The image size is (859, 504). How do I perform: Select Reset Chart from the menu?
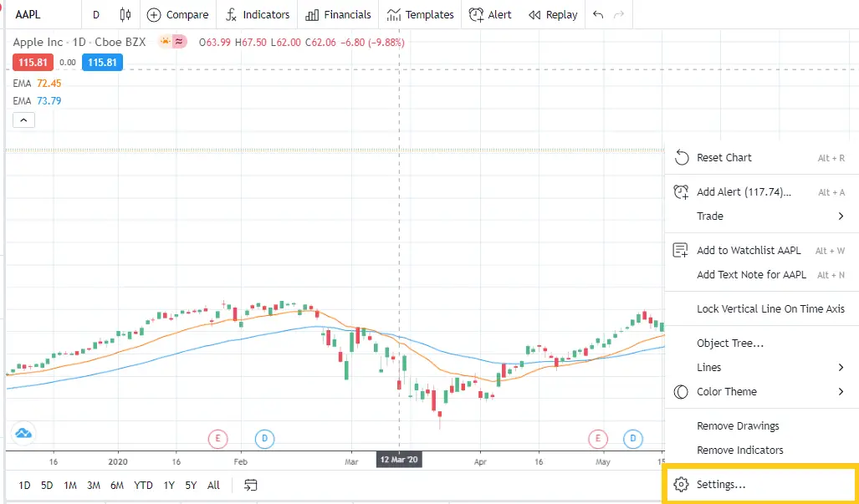point(724,157)
